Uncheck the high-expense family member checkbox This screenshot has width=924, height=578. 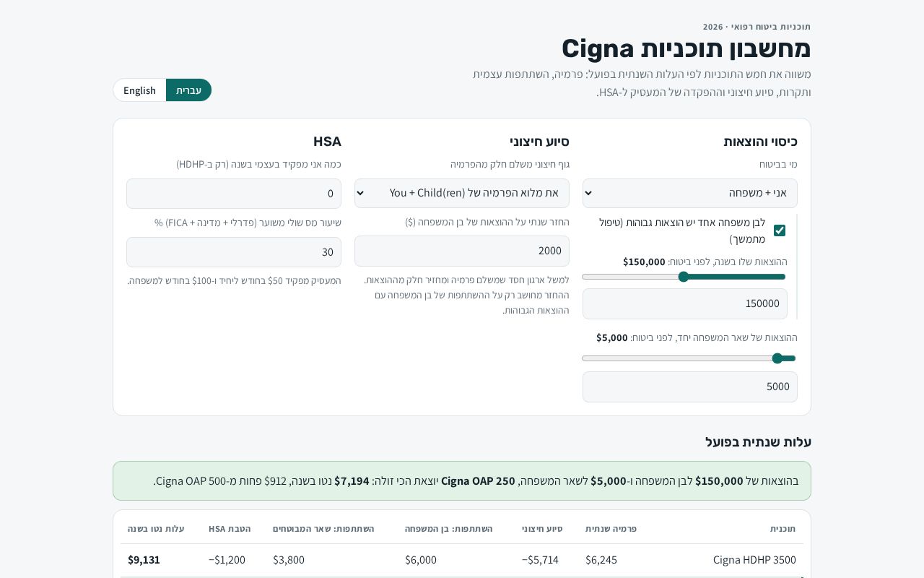click(780, 230)
